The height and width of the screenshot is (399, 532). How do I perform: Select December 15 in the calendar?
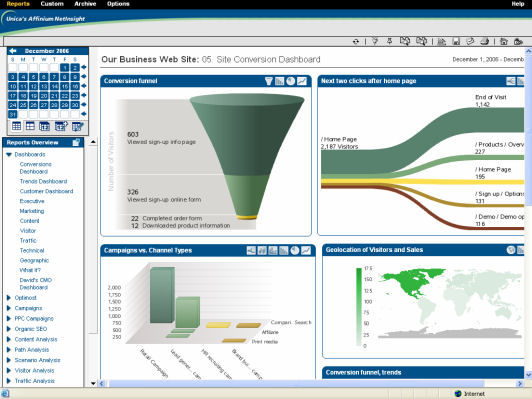[x=65, y=87]
